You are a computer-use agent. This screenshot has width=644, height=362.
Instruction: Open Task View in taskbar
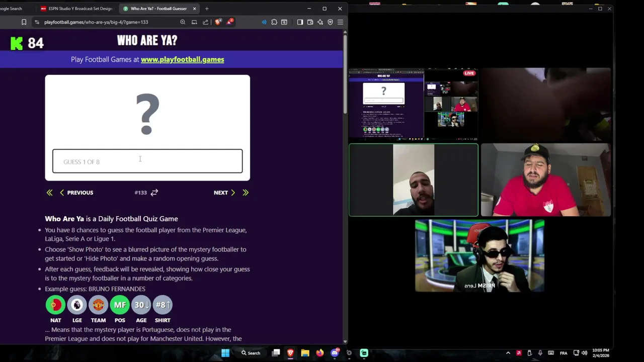[276, 353]
